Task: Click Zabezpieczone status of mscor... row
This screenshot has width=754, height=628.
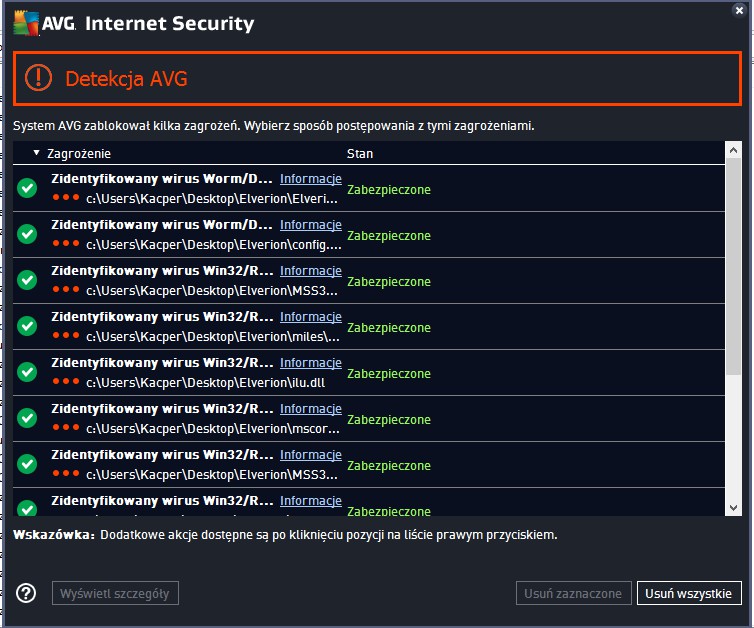Action: (x=389, y=419)
